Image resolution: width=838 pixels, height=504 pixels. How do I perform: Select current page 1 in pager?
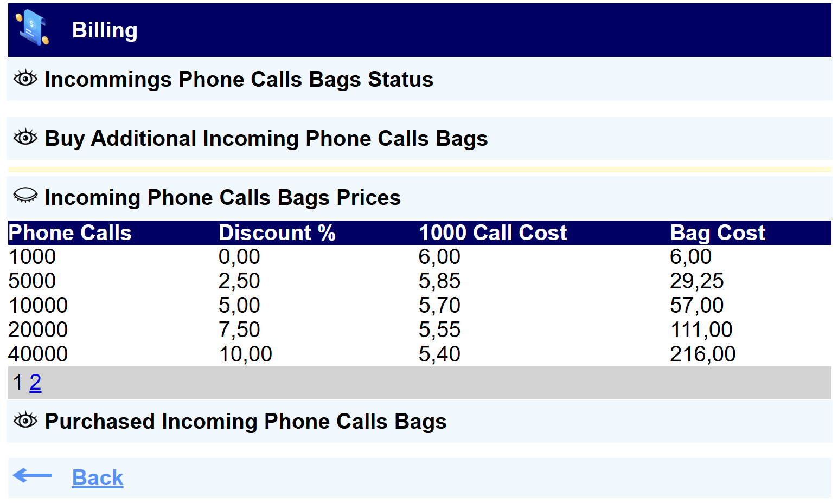pyautogui.click(x=18, y=383)
